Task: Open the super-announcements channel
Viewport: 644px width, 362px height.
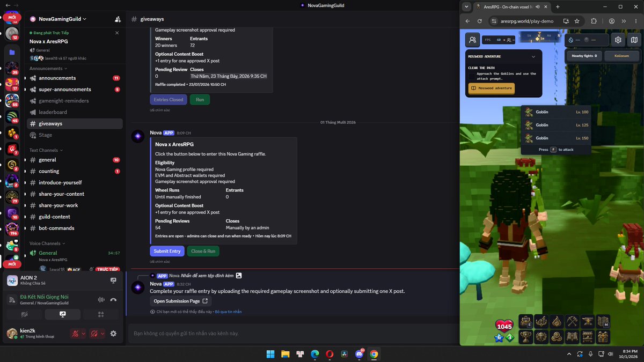Action: pos(76,90)
